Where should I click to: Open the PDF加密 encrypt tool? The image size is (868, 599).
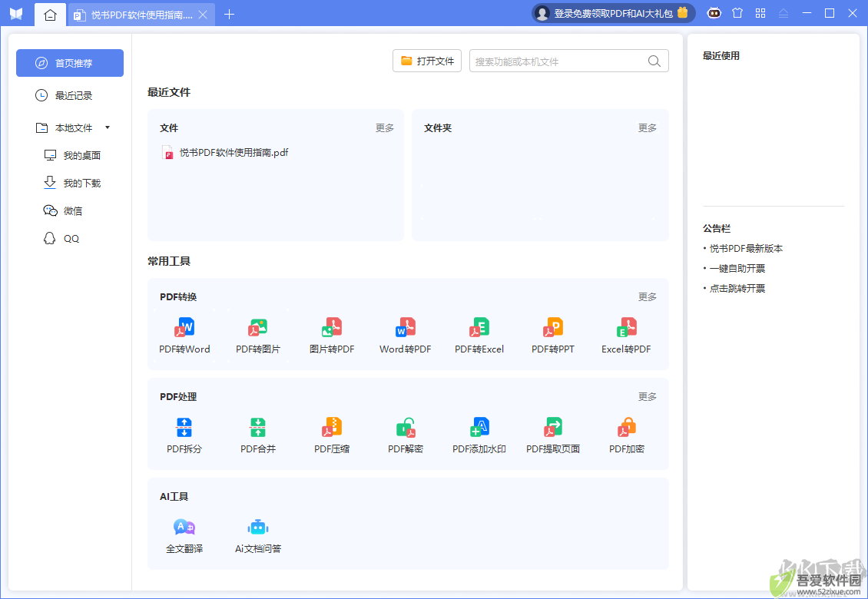[x=626, y=435]
